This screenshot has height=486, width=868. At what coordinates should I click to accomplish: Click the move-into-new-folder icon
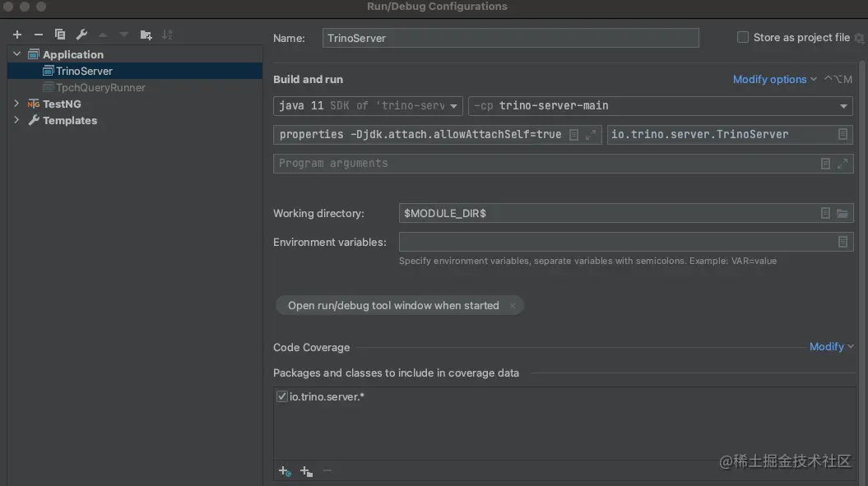tap(146, 35)
